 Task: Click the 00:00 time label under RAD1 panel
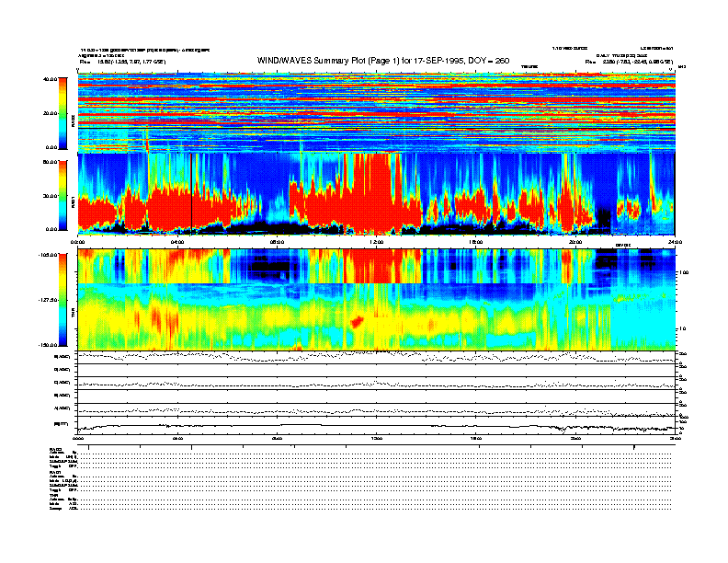point(79,242)
